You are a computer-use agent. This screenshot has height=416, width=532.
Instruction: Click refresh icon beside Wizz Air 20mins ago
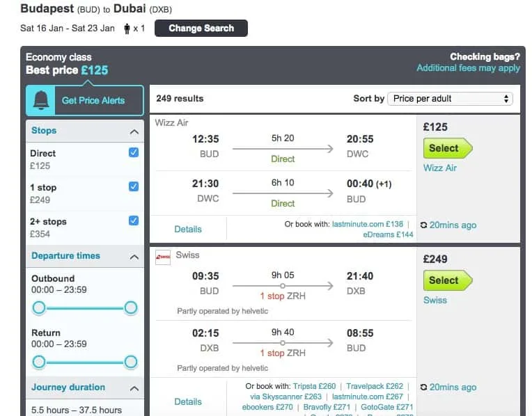click(425, 225)
